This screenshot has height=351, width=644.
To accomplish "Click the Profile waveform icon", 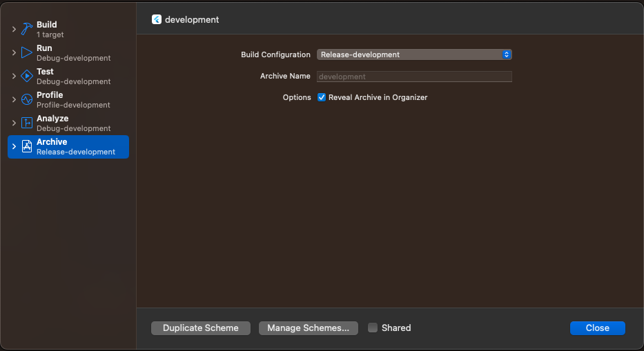I will pyautogui.click(x=27, y=99).
